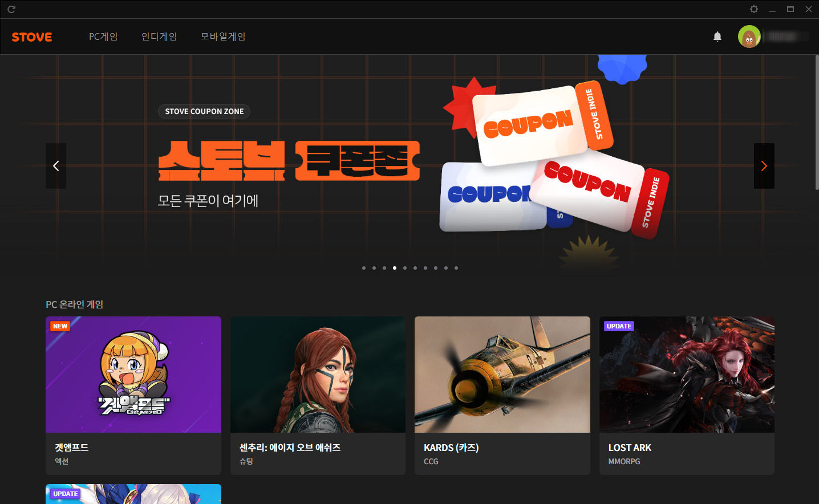
Task: Click the refresh icon in title bar
Action: 11,9
